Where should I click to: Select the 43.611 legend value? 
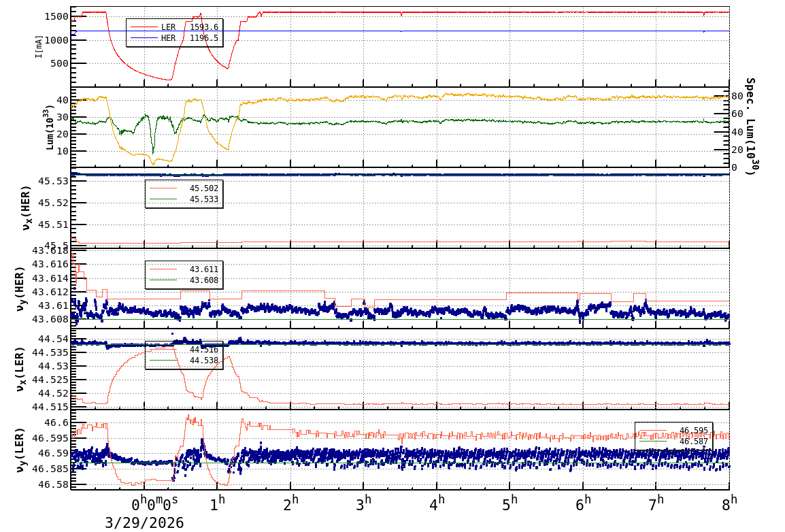(x=204, y=269)
